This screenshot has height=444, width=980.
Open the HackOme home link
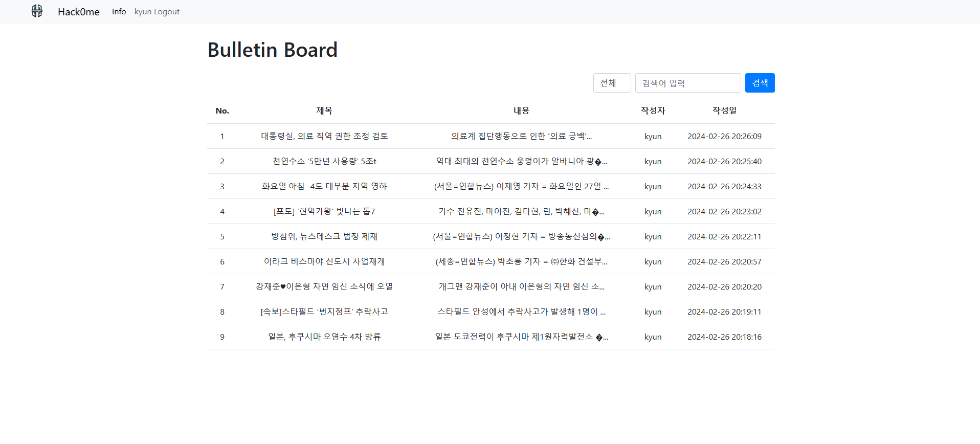78,12
